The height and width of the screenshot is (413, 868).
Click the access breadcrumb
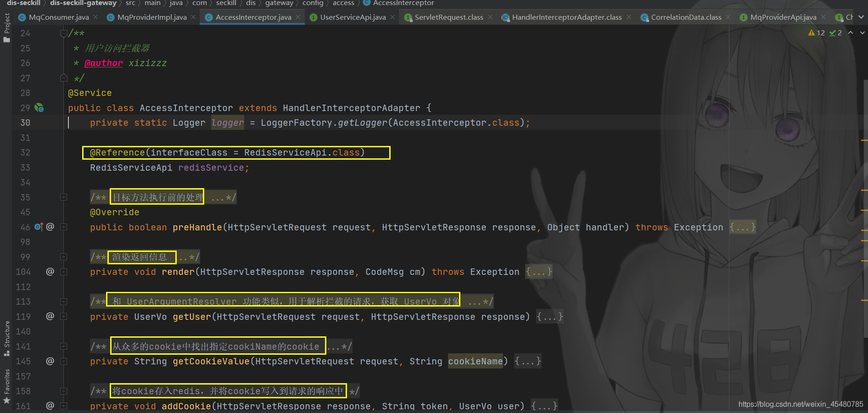(x=343, y=3)
